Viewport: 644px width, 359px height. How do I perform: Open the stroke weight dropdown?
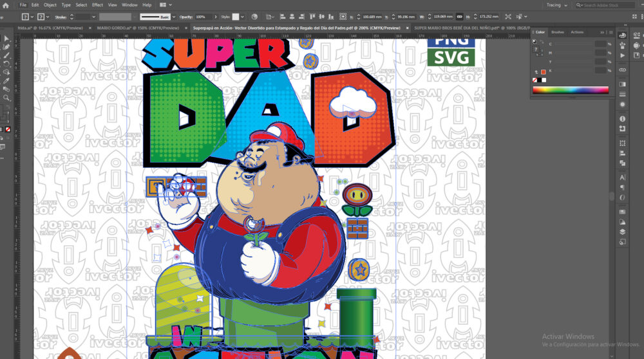pyautogui.click(x=93, y=17)
